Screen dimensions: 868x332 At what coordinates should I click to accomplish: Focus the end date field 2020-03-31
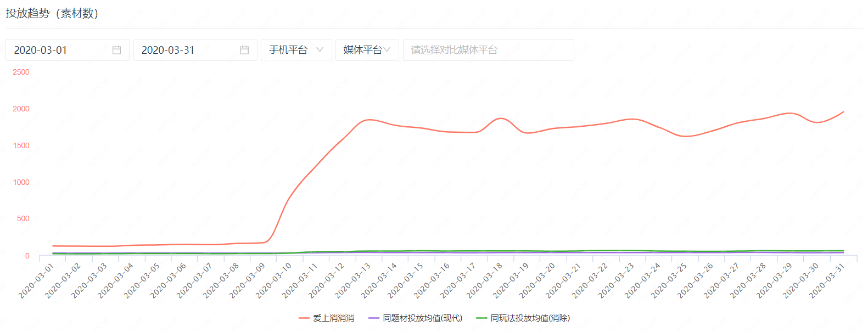(187, 50)
